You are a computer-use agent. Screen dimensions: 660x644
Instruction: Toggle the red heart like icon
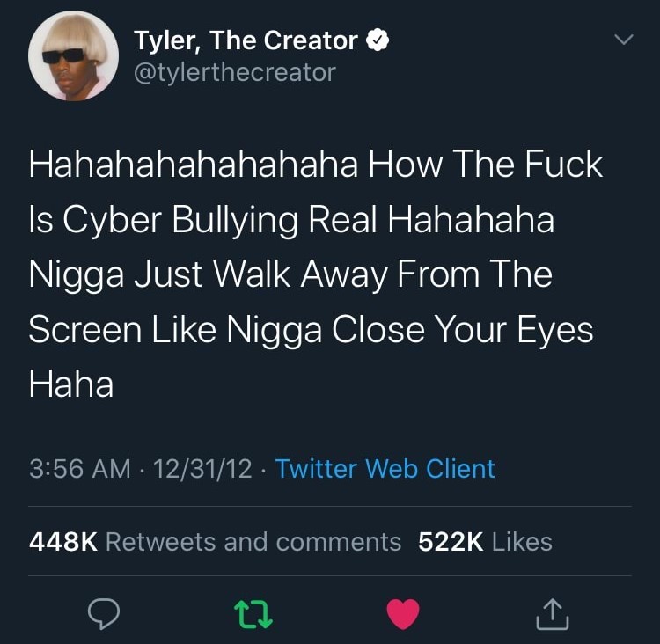pyautogui.click(x=403, y=614)
